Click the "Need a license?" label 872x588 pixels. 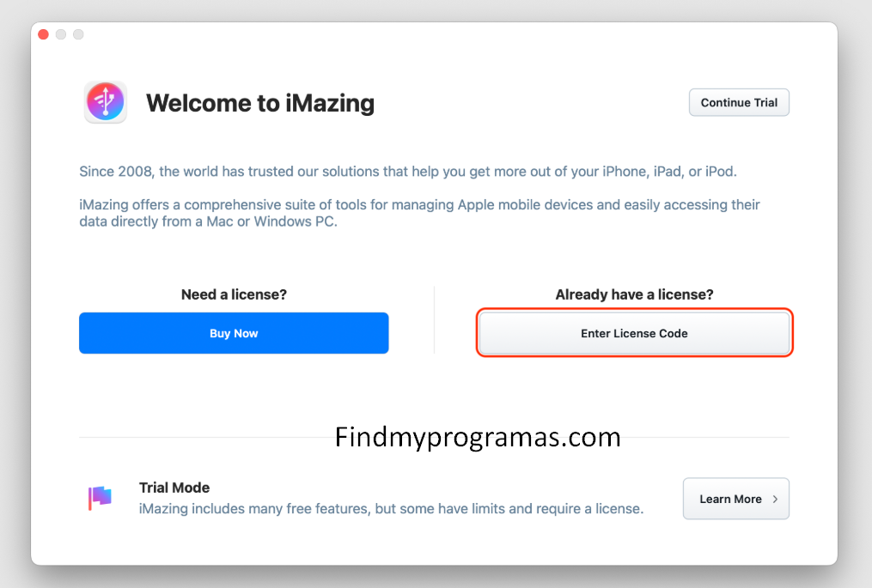coord(234,294)
